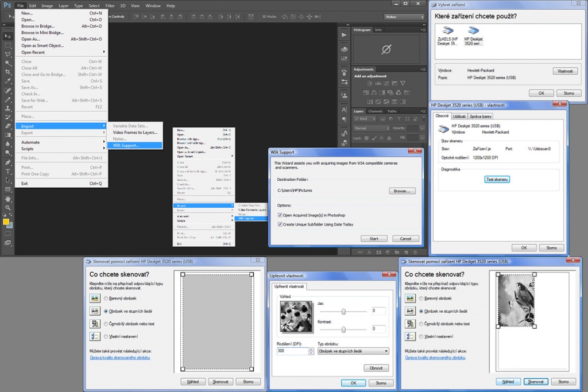588x392 pixels.
Task: Switch to the Info tab
Action: pos(378,30)
